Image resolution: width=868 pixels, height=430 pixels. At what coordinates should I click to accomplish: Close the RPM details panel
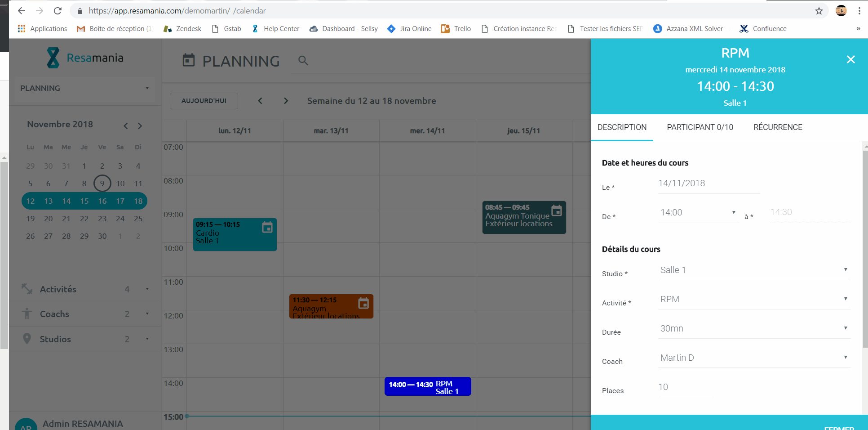click(x=850, y=59)
